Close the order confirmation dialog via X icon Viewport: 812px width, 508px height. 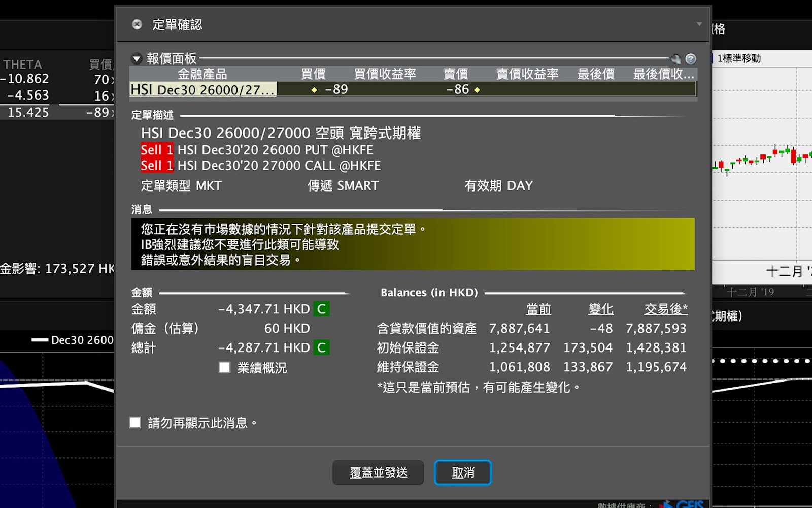point(137,24)
